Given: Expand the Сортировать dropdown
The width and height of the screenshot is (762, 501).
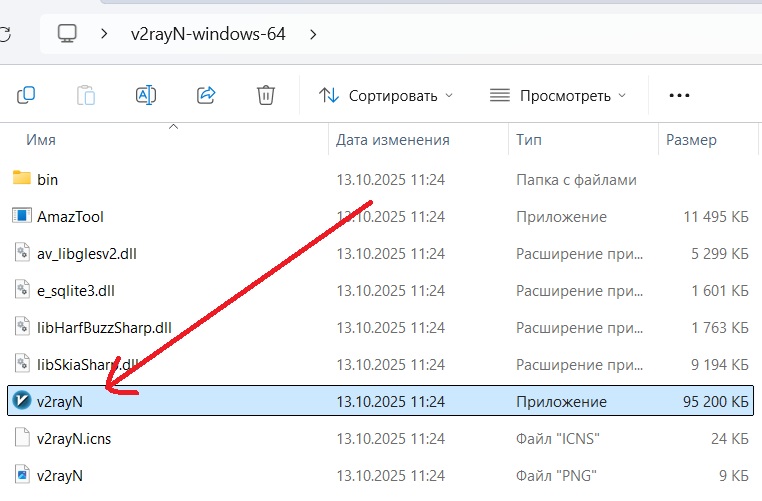Looking at the screenshot, I should point(385,96).
